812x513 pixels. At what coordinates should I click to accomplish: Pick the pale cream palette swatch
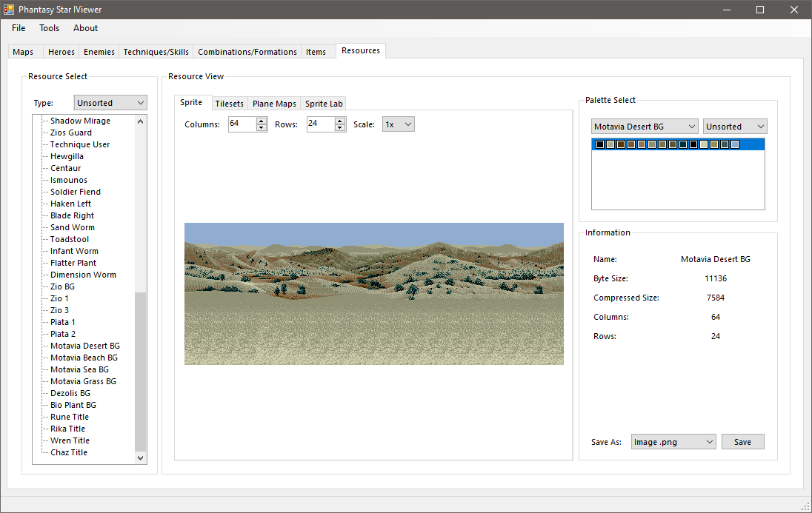(704, 144)
